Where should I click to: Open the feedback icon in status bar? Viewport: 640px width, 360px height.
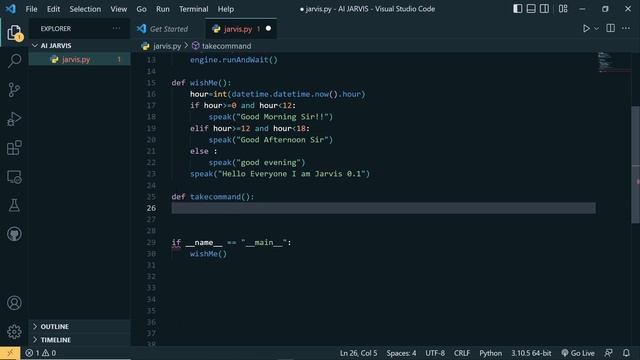click(608, 353)
